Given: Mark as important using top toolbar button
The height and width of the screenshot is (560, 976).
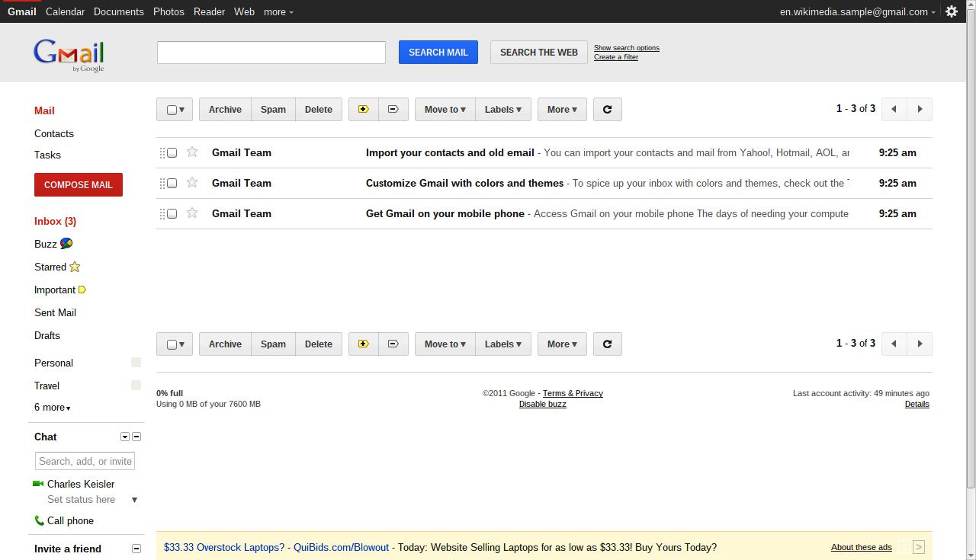Looking at the screenshot, I should 364,110.
